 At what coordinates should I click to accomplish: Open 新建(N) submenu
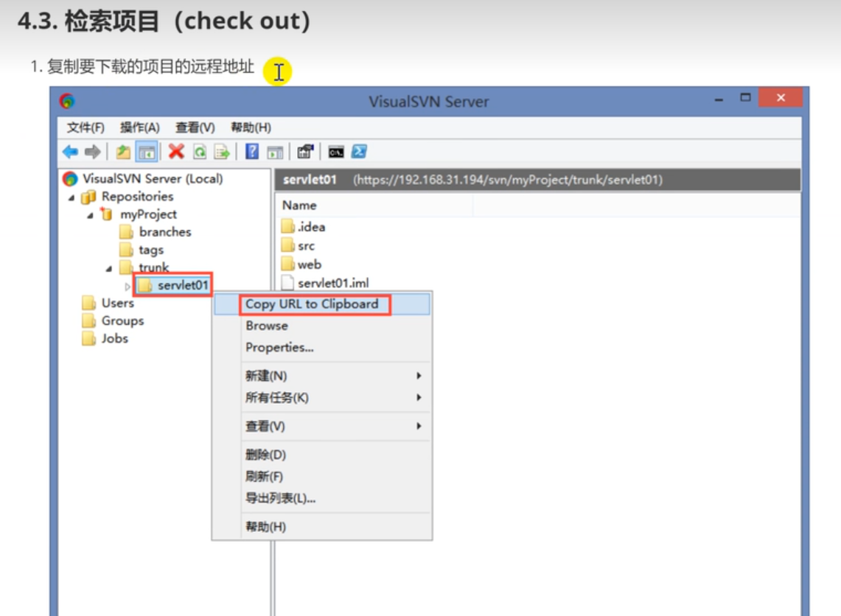(322, 376)
